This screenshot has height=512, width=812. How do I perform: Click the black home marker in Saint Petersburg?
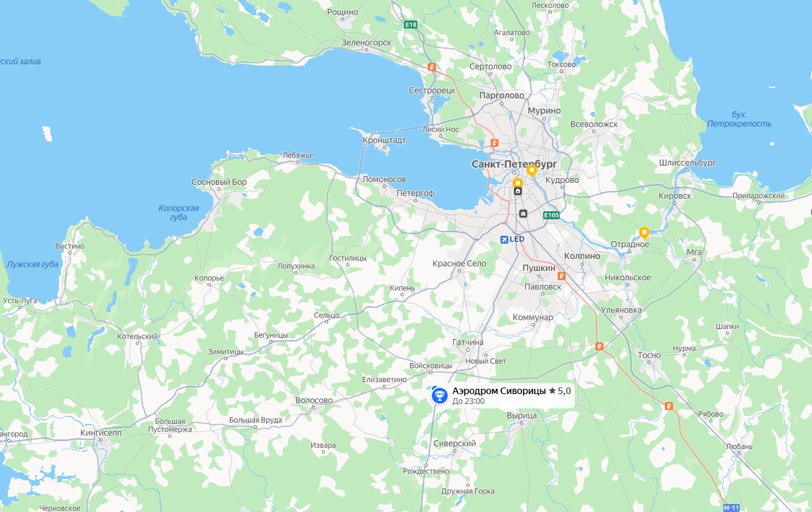click(518, 191)
